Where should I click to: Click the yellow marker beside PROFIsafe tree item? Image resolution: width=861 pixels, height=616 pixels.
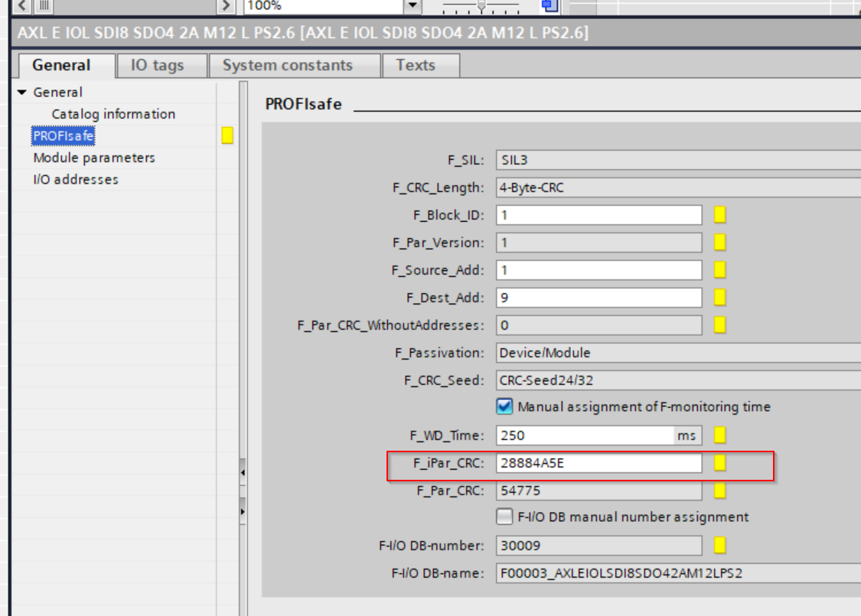click(x=227, y=135)
